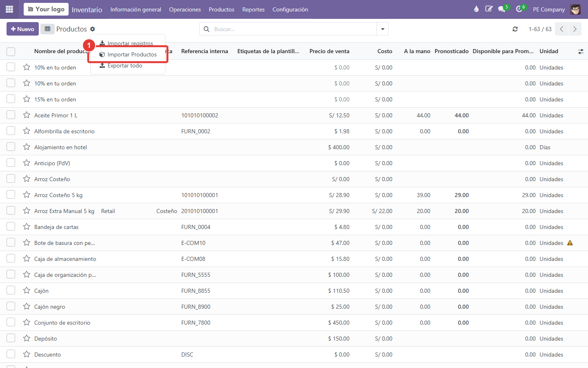Image resolution: width=588 pixels, height=368 pixels.
Task: Select Importar Productos menu entry
Action: (x=128, y=54)
